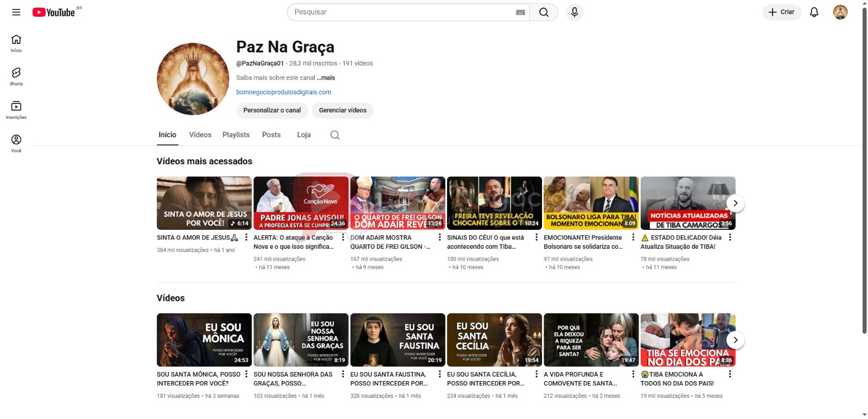The height and width of the screenshot is (419, 868).
Task: Click the search magnifier button
Action: click(x=544, y=12)
